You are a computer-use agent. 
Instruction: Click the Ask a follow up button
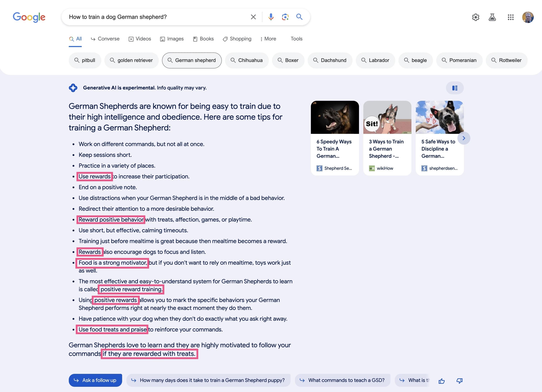[x=95, y=380]
